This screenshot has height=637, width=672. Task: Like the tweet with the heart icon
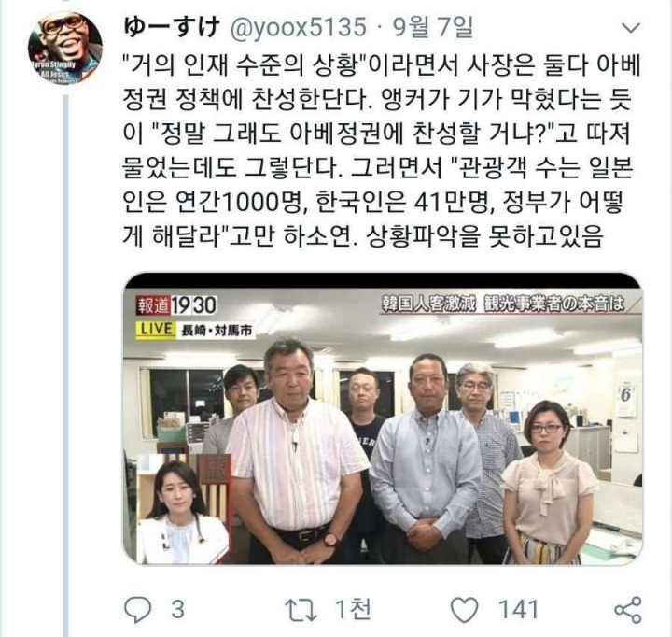coord(465,610)
